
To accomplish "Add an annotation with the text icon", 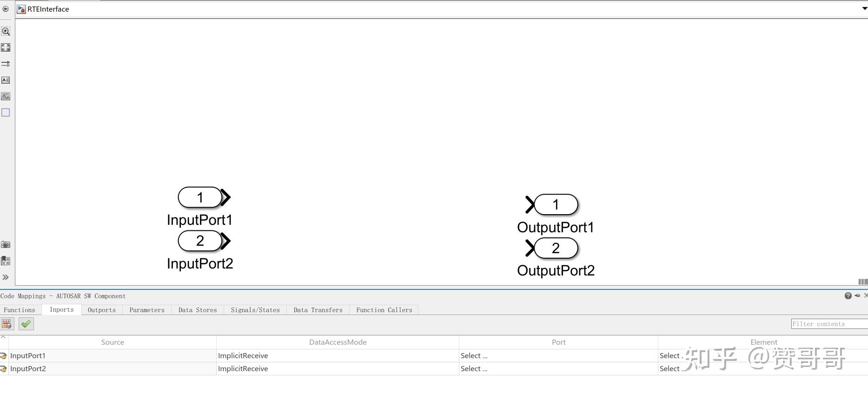I will pyautogui.click(x=6, y=80).
